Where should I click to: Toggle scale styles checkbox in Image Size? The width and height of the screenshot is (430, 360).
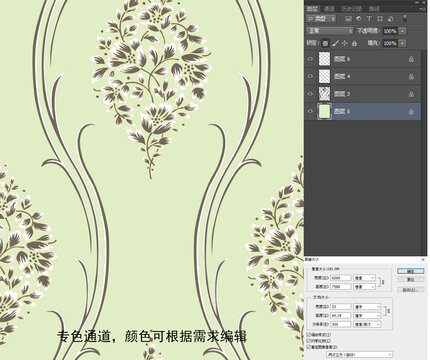coord(308,334)
